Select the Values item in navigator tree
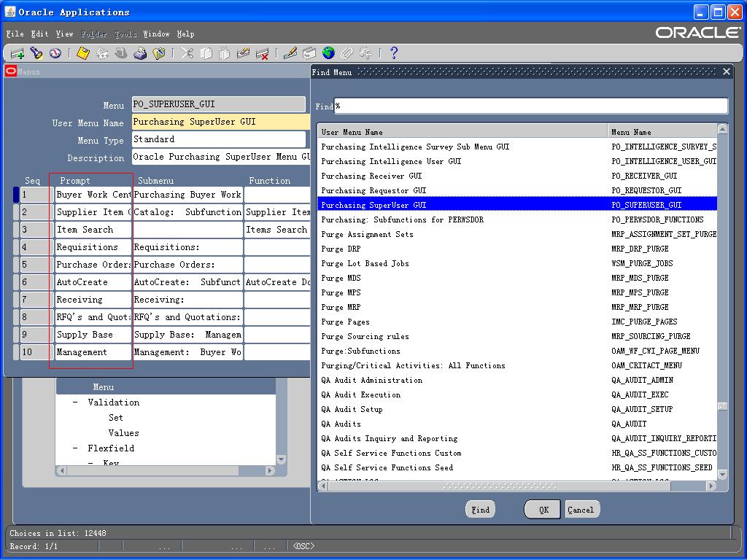Screen dimensions: 747x560 point(123,433)
